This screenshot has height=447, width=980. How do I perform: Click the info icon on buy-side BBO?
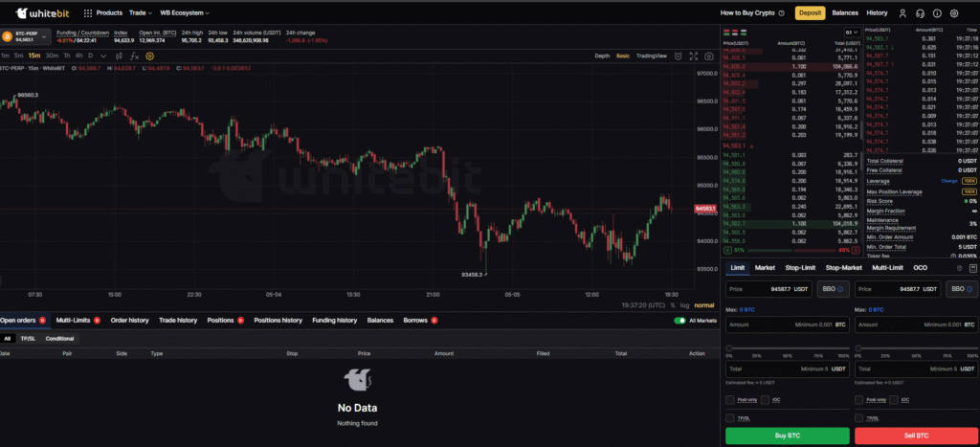click(x=840, y=289)
